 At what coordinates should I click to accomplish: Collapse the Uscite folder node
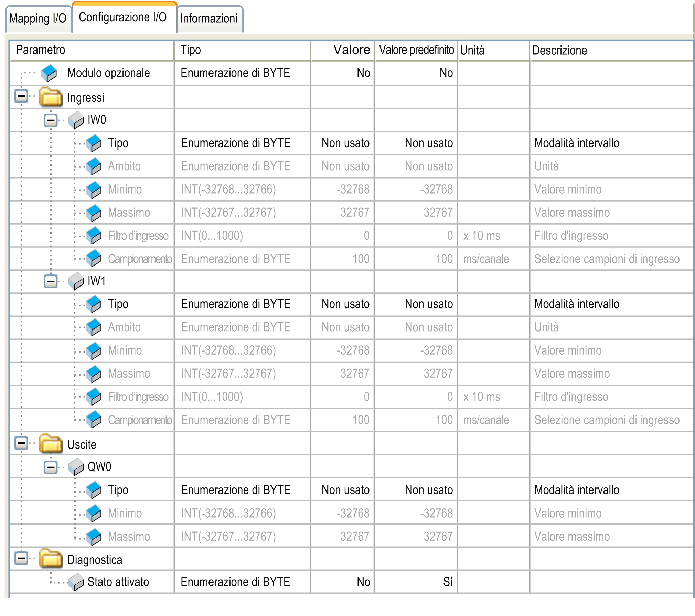click(21, 443)
